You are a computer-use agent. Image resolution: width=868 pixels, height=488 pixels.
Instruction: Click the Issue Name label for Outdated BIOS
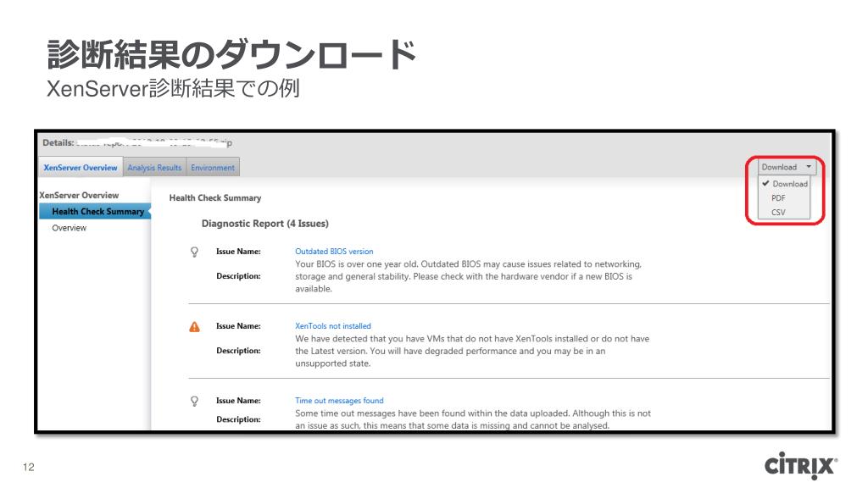click(x=238, y=251)
